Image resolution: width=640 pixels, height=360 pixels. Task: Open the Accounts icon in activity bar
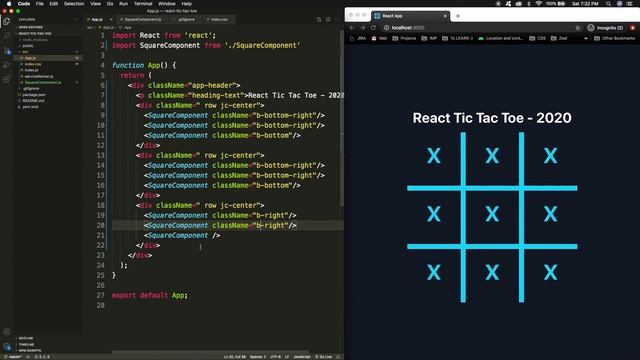(7, 332)
